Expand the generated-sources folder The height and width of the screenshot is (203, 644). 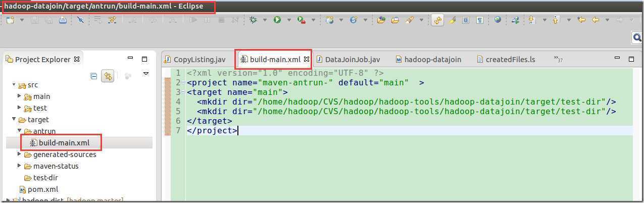[20, 155]
